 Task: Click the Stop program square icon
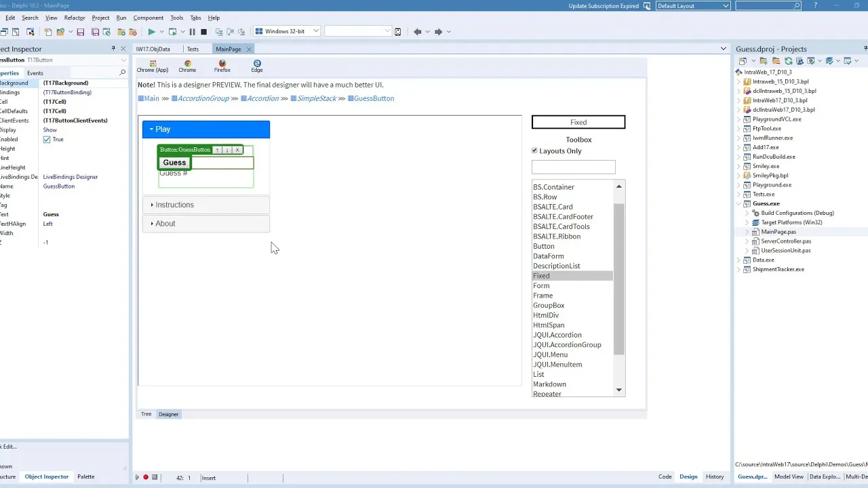pyautogui.click(x=203, y=32)
